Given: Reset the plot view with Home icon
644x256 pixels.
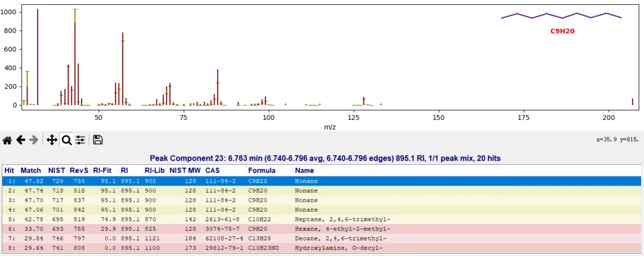Looking at the screenshot, I should point(7,140).
